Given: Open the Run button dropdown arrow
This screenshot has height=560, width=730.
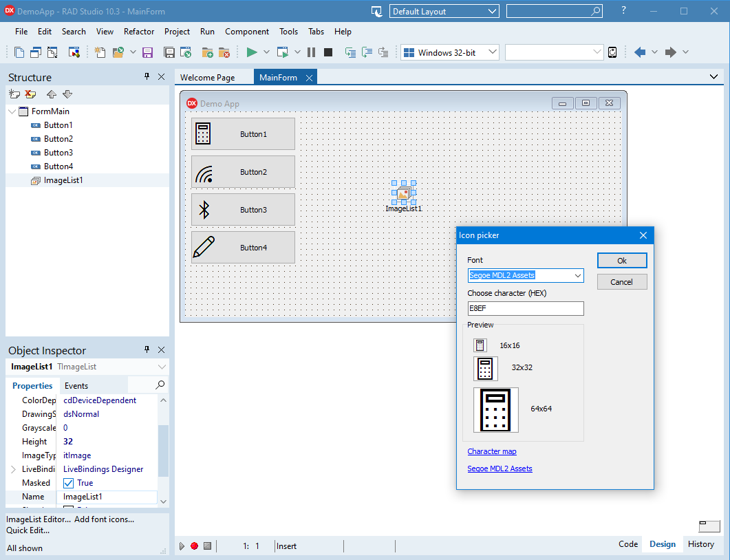Looking at the screenshot, I should click(x=266, y=52).
